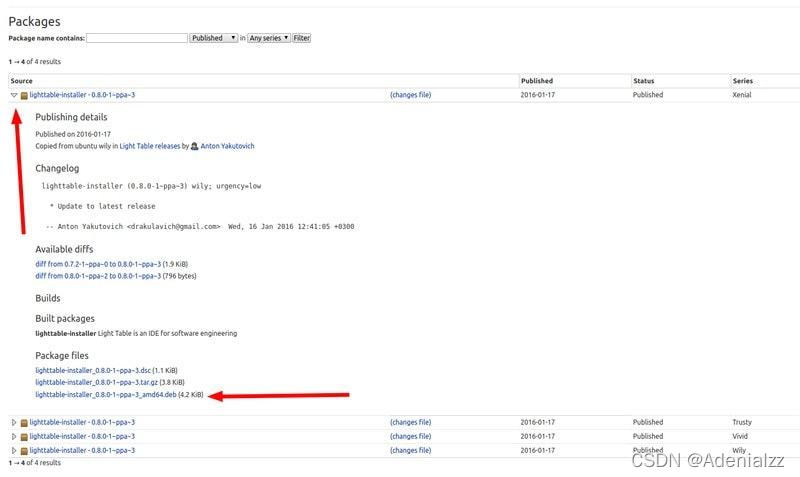The width and height of the screenshot is (800, 477).
Task: Click the Xenial series cell
Action: click(742, 95)
